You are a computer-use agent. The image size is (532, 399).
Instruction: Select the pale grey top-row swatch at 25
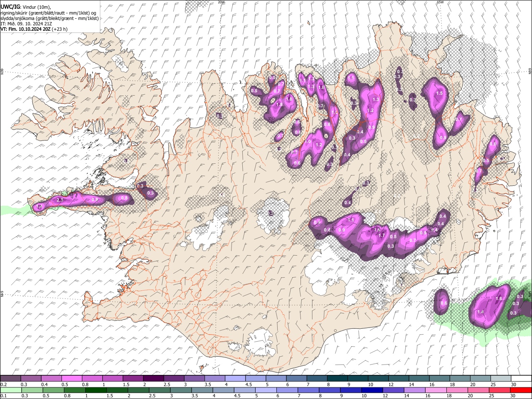500,379
